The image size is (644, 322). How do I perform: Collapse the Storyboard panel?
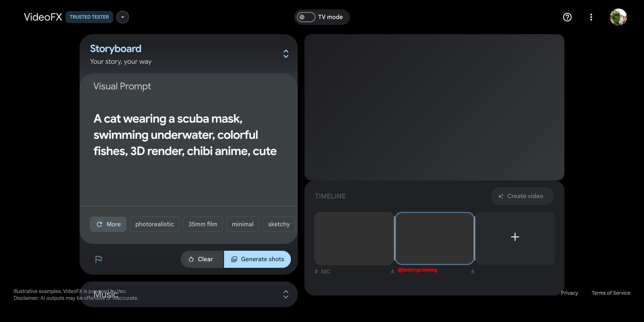pos(286,54)
